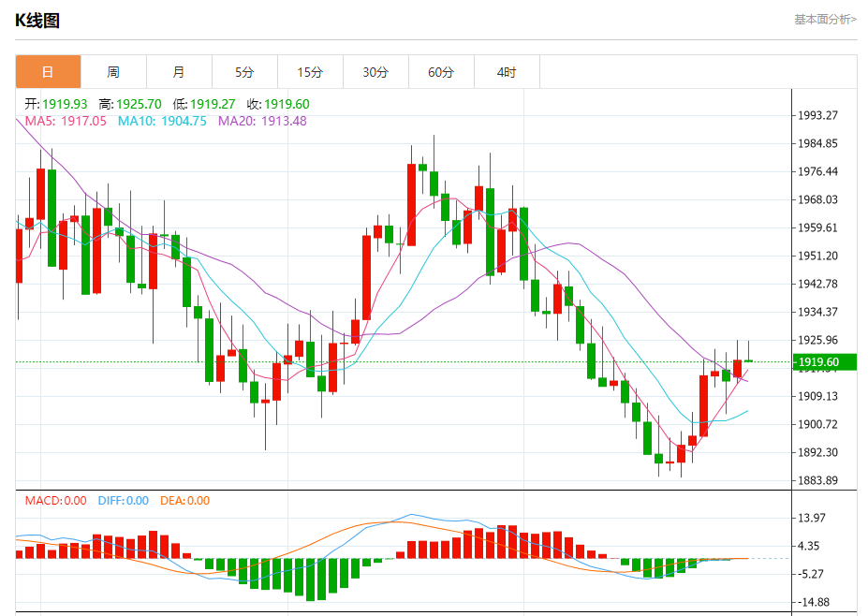The height and width of the screenshot is (616, 868).
Task: Click the DIFF:0.00 indicator label
Action: point(124,501)
